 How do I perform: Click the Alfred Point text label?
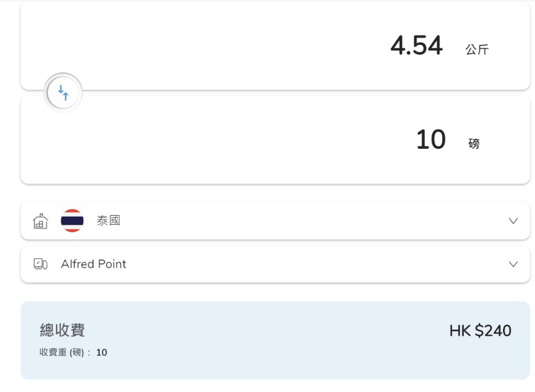point(94,264)
